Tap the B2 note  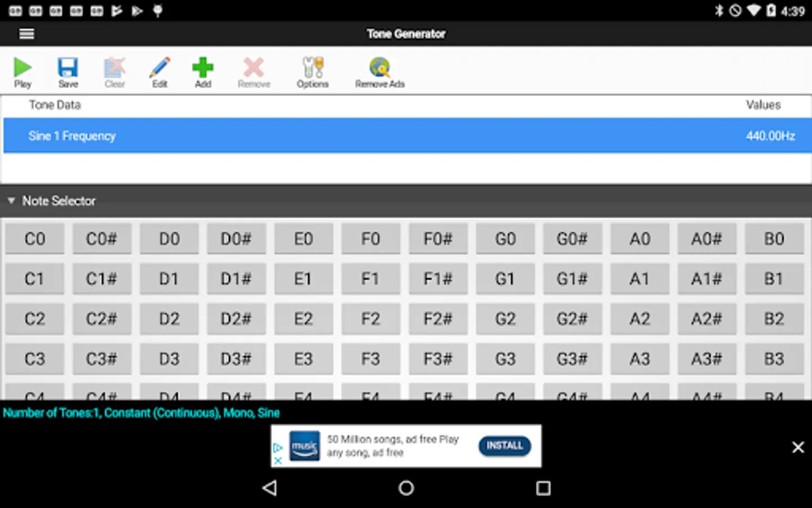pyautogui.click(x=774, y=319)
